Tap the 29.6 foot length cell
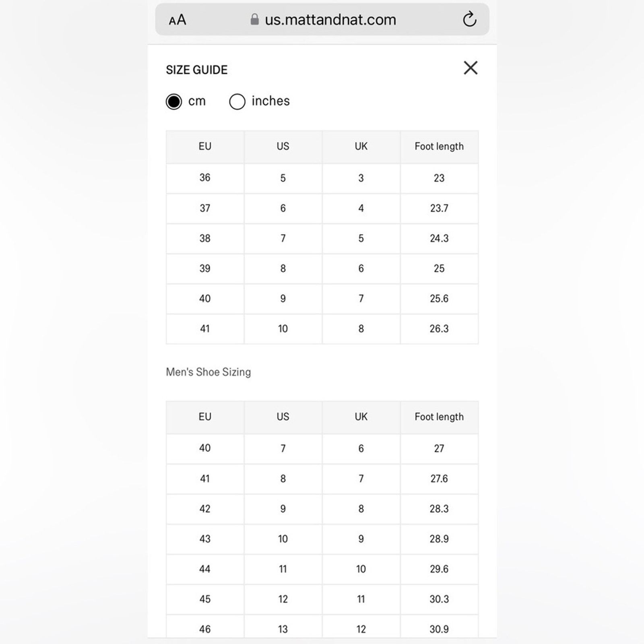644x644 pixels. click(439, 569)
